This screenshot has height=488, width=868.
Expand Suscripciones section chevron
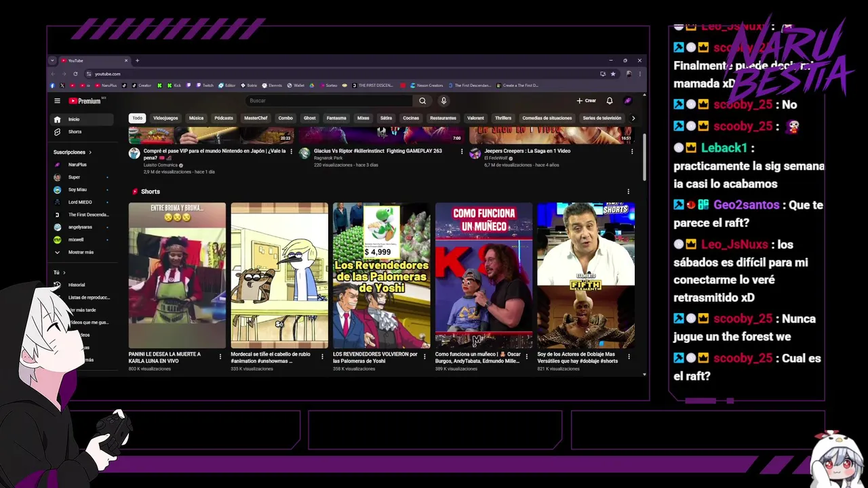coord(90,152)
